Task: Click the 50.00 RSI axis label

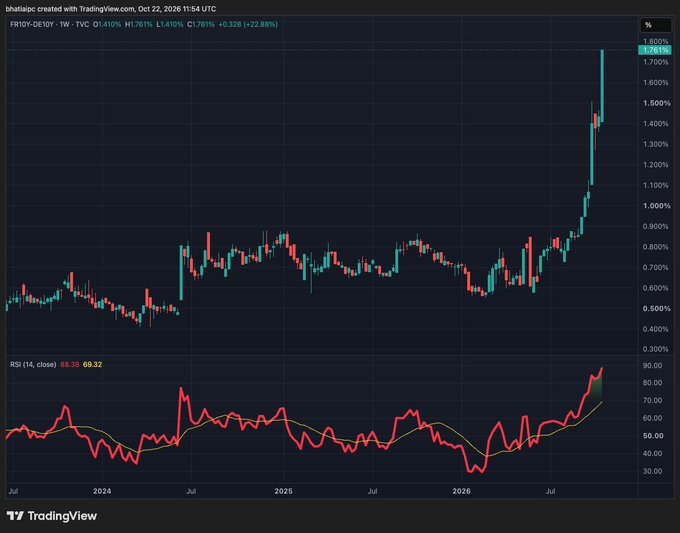Action: coord(653,435)
